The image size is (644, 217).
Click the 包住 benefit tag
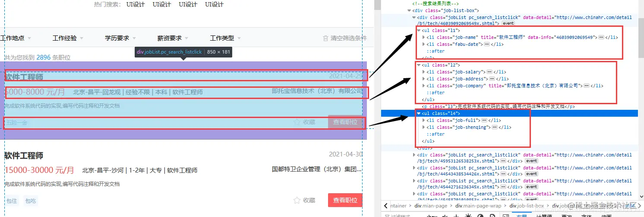pyautogui.click(x=12, y=201)
